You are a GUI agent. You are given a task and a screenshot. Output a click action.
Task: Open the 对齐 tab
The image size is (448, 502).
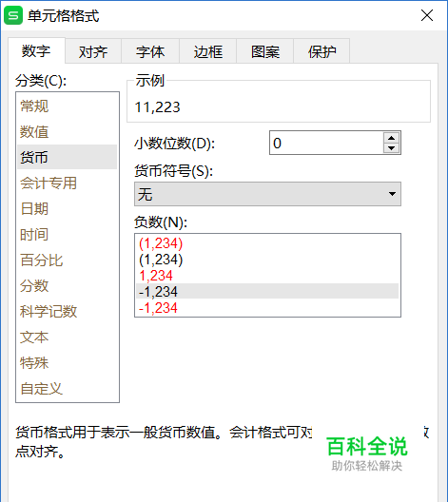click(x=93, y=51)
